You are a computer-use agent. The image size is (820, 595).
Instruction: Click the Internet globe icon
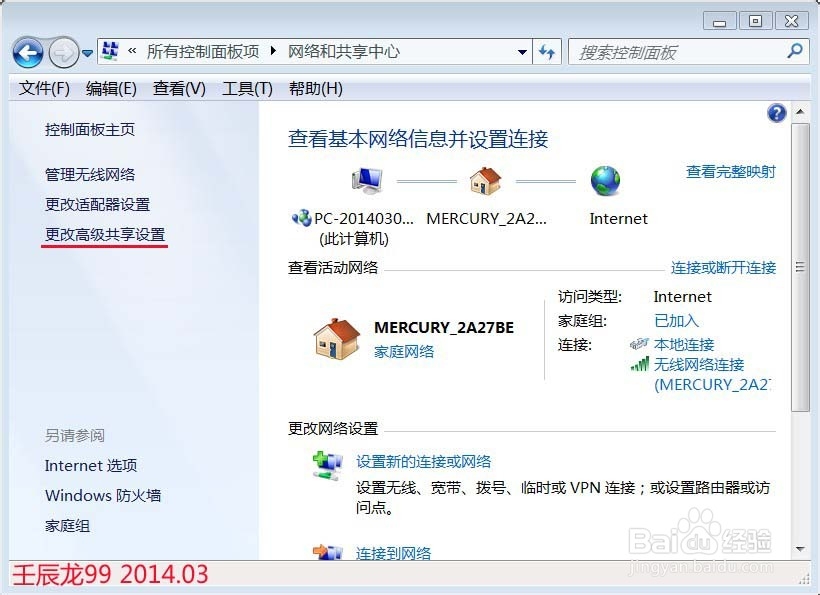tap(605, 181)
